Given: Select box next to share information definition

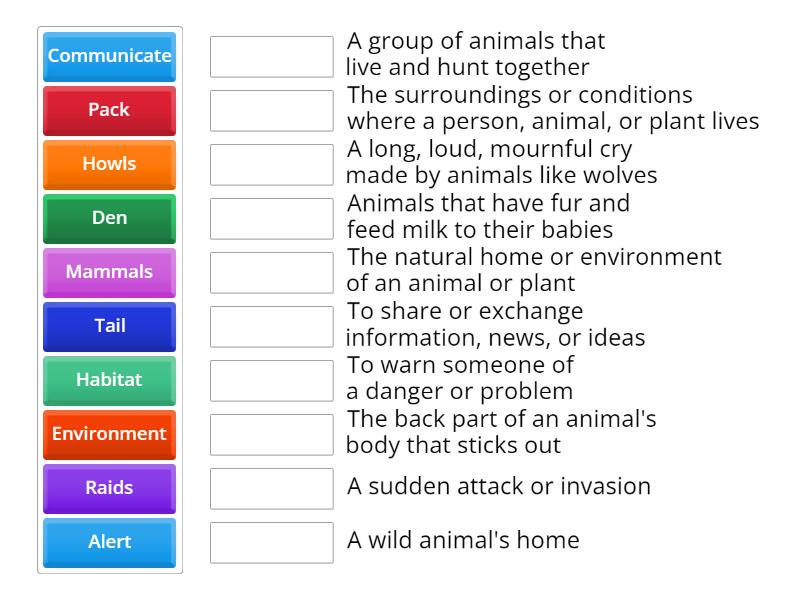Looking at the screenshot, I should click(x=272, y=327).
